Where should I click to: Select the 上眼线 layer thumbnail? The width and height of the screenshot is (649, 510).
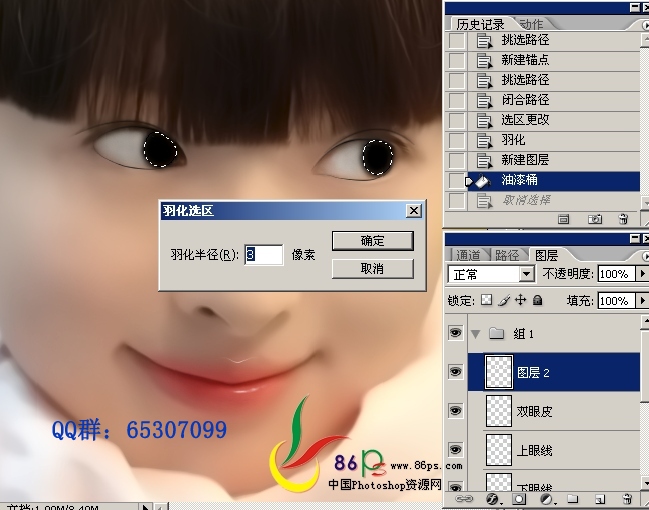point(499,450)
